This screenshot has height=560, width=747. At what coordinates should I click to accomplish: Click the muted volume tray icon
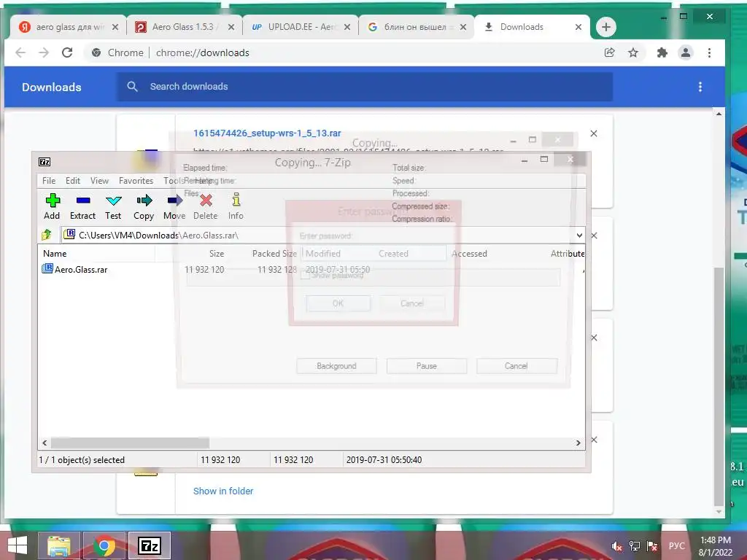pos(616,546)
